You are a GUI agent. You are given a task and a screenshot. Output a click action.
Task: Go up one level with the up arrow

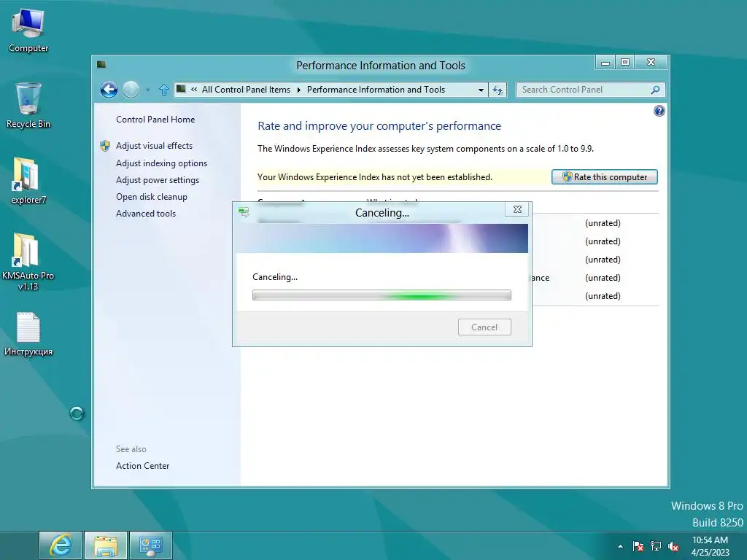click(x=164, y=90)
